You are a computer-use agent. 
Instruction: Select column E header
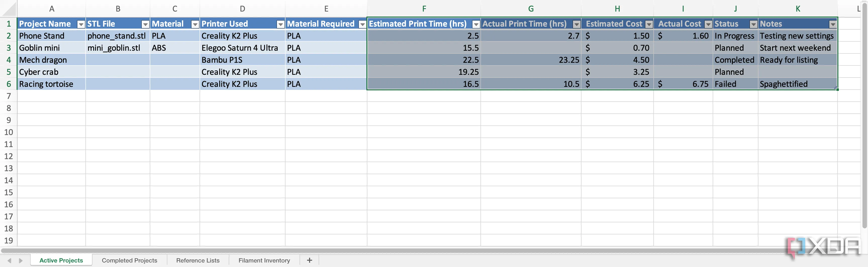(326, 9)
